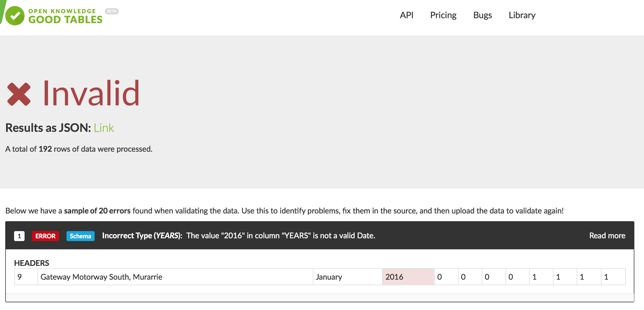Click the red X Invalid icon
Viewport: 644px width, 310px height.
click(x=19, y=94)
